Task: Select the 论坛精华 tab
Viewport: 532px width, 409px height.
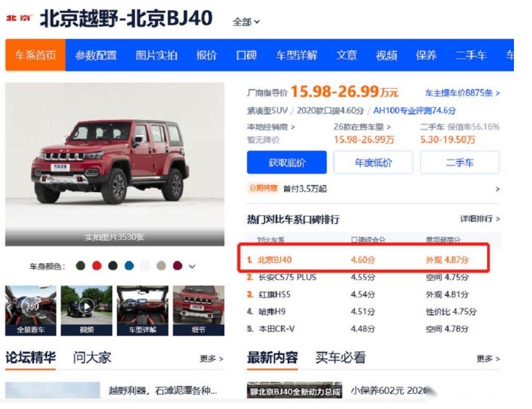Action: tap(30, 358)
